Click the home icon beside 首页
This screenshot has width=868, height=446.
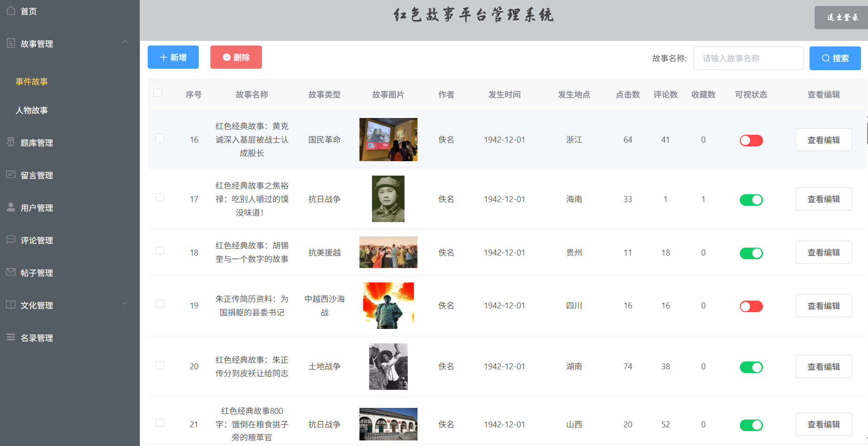(x=11, y=11)
